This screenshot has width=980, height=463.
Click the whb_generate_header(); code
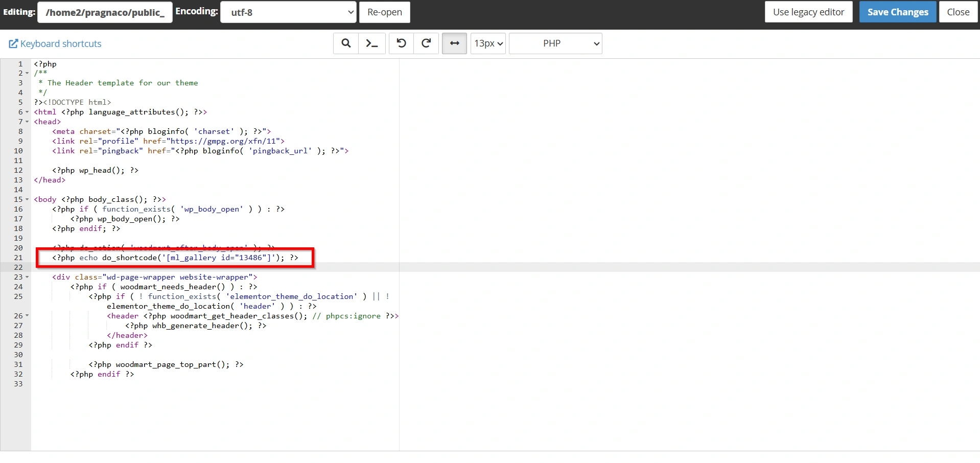202,326
